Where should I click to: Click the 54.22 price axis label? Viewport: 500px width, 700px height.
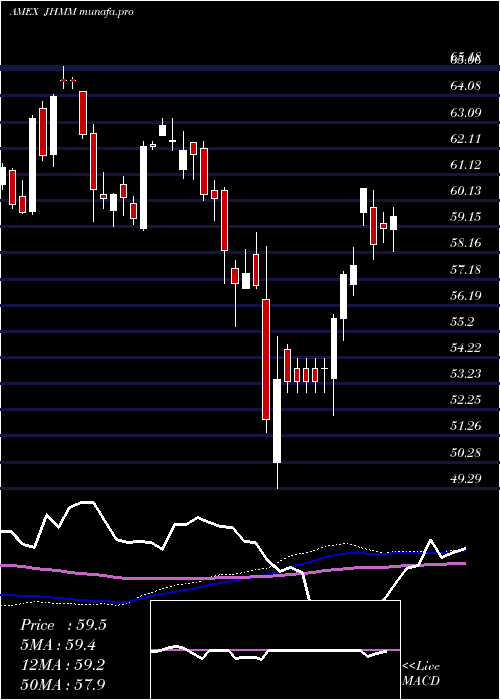tap(466, 348)
